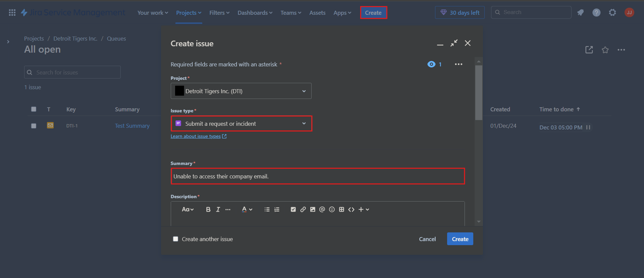The width and height of the screenshot is (644, 278).
Task: Click the mention @ icon in the editor
Action: pos(322,209)
